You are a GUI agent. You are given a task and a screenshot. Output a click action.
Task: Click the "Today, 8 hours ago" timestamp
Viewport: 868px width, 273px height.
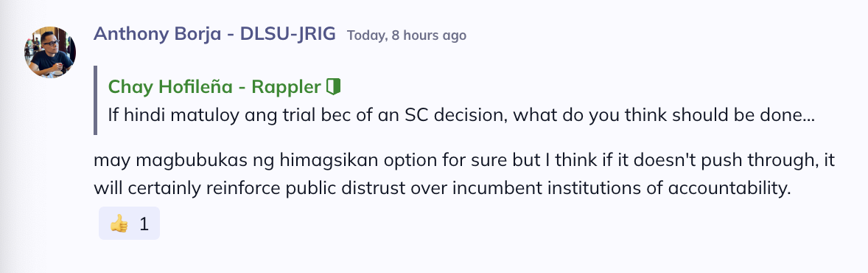click(406, 35)
